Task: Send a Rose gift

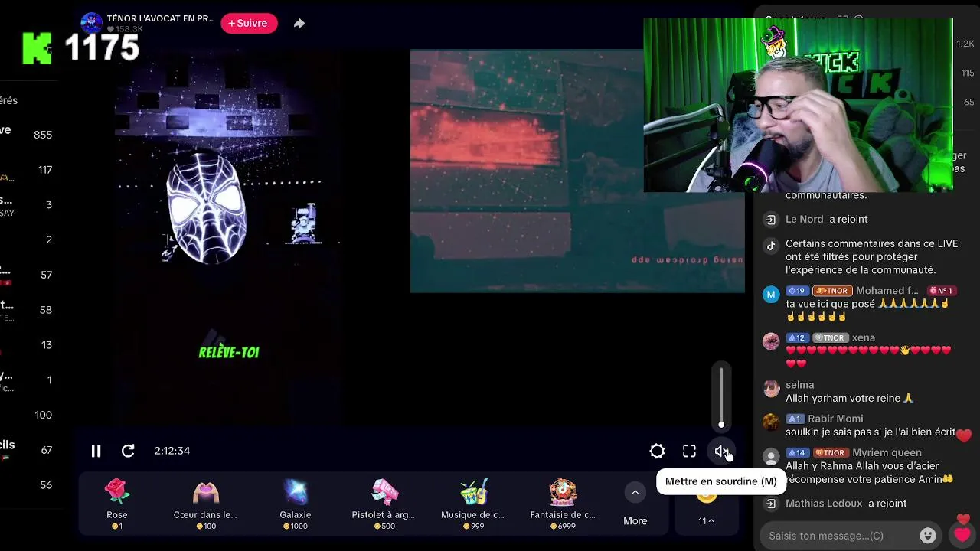Action: pyautogui.click(x=117, y=504)
